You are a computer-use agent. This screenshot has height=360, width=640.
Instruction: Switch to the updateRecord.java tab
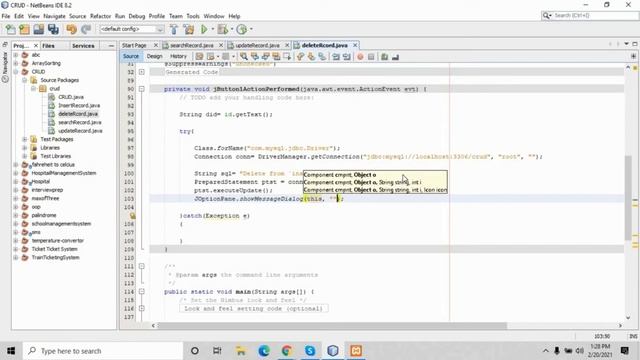[257, 45]
